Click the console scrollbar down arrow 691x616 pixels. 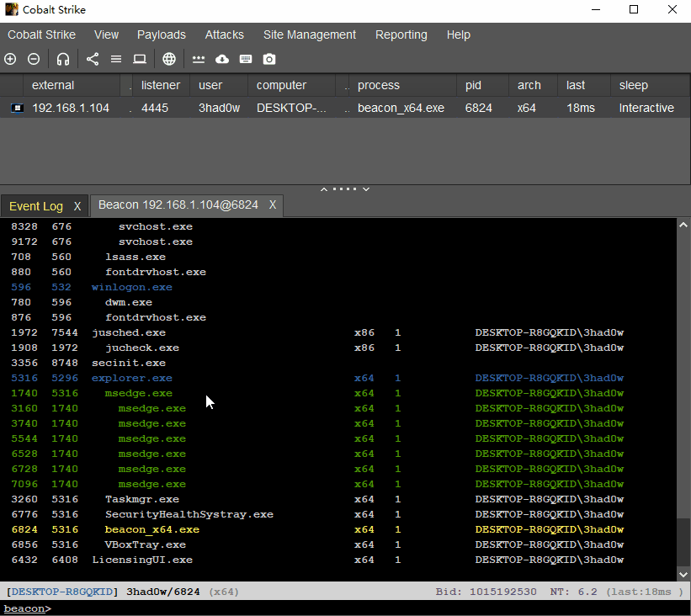(x=683, y=574)
